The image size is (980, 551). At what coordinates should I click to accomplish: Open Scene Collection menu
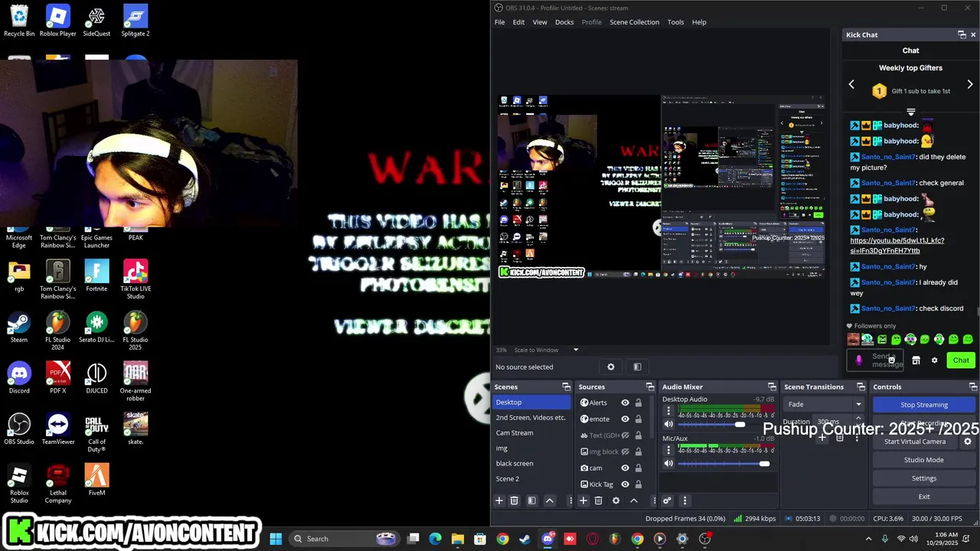tap(634, 22)
